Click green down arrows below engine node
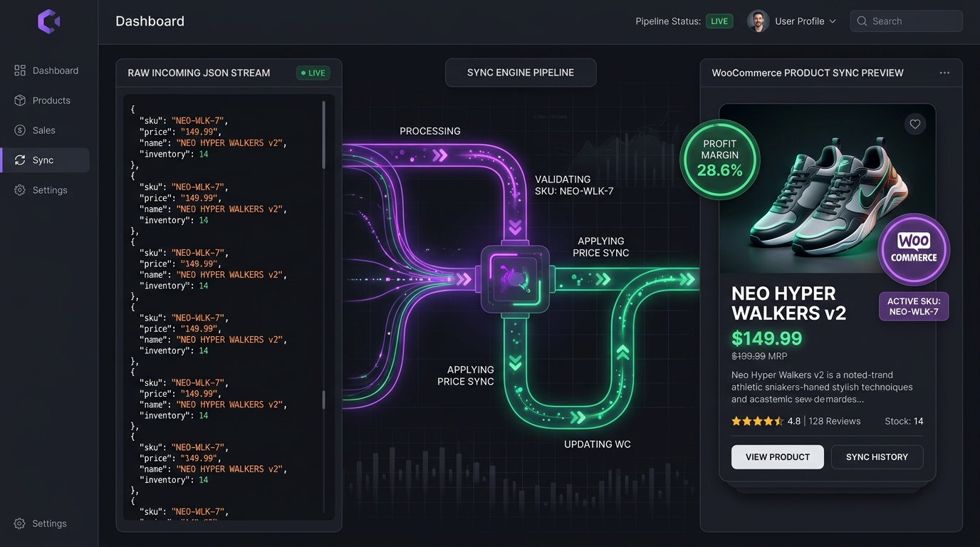 click(x=515, y=363)
